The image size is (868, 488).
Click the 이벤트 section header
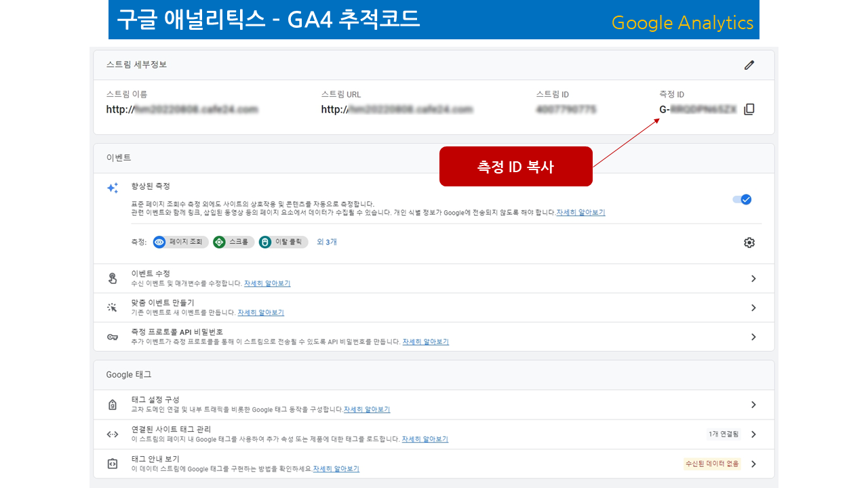tap(119, 158)
